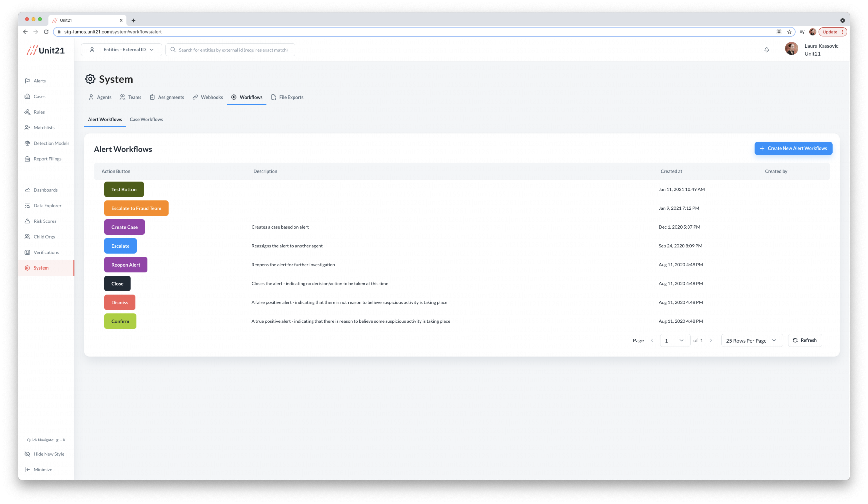Viewport: 868px width, 504px height.
Task: Open the Alerts flag icon in sidebar
Action: [x=27, y=81]
